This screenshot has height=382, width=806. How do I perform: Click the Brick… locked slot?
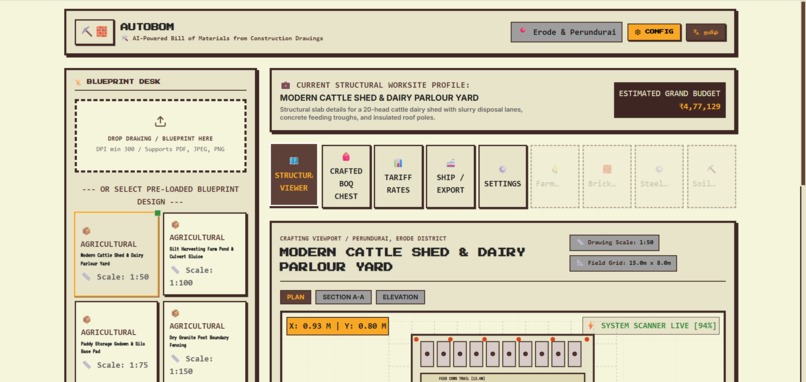pyautogui.click(x=607, y=176)
